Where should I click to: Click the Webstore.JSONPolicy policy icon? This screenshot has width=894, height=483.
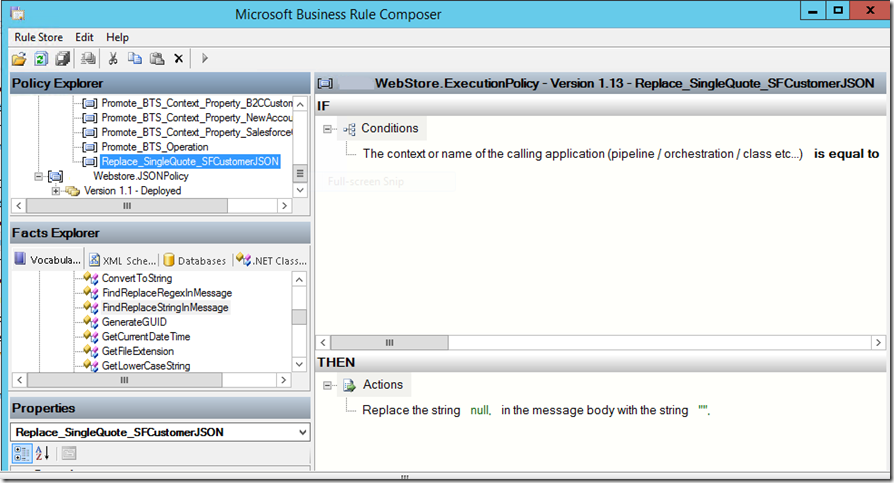[55, 176]
